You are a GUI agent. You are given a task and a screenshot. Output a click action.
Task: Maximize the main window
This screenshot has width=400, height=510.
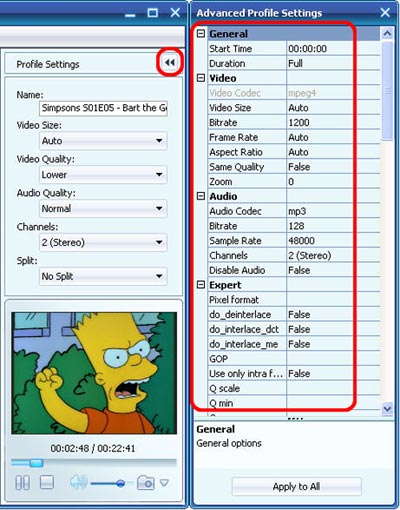click(x=153, y=13)
